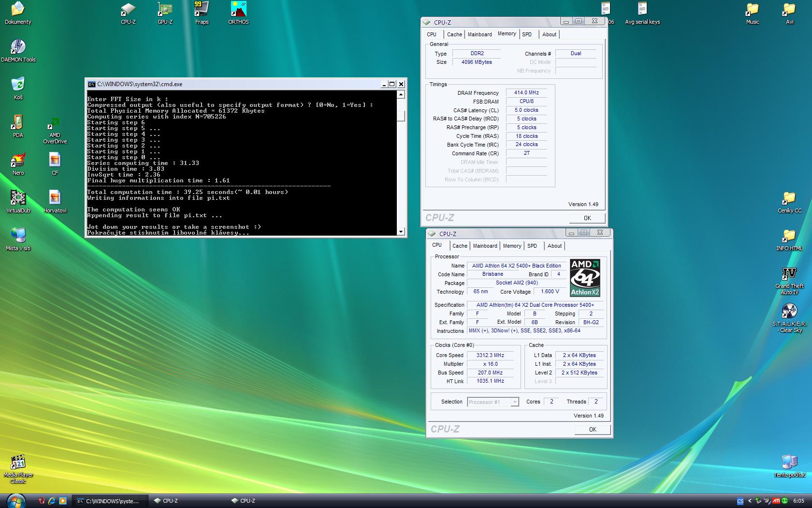Click the cmd window scrollbar up arrow

click(401, 94)
